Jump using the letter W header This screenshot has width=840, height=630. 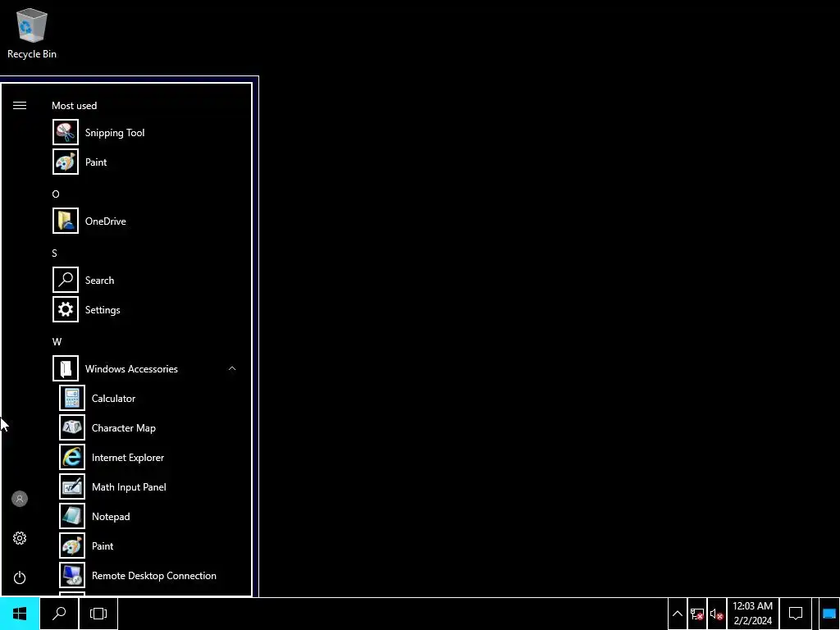click(57, 342)
